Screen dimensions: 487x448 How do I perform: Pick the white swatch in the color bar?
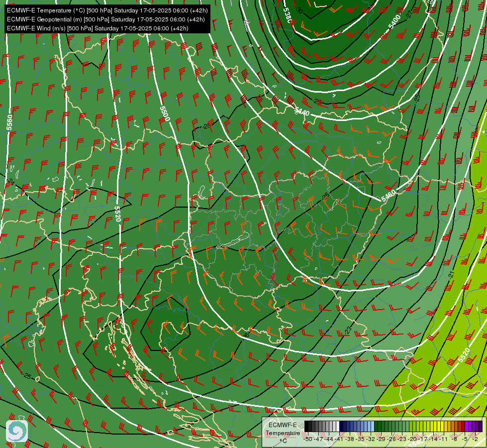(x=338, y=426)
